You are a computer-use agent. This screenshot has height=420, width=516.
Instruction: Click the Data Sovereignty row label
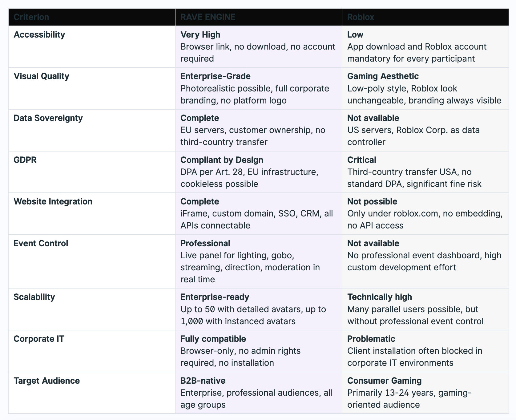click(x=48, y=118)
